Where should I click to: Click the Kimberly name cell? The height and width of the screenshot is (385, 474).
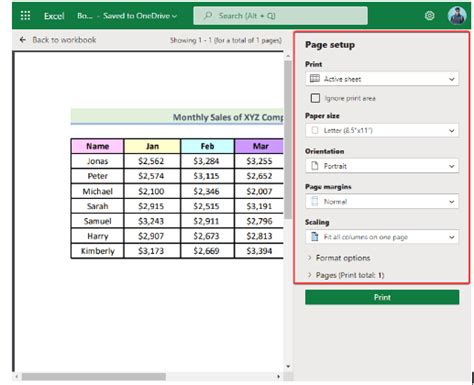coord(97,251)
